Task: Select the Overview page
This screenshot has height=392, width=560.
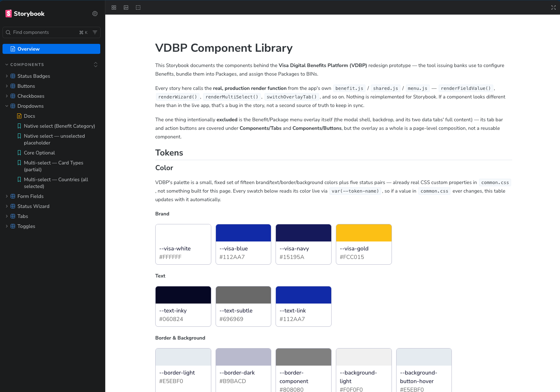Action: [x=51, y=49]
